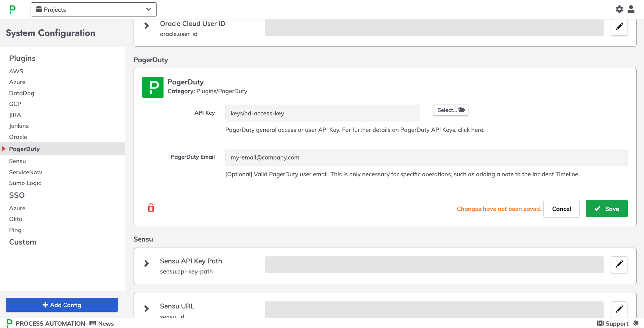644x328 pixels.
Task: Open the Select... key storage button
Action: 451,110
